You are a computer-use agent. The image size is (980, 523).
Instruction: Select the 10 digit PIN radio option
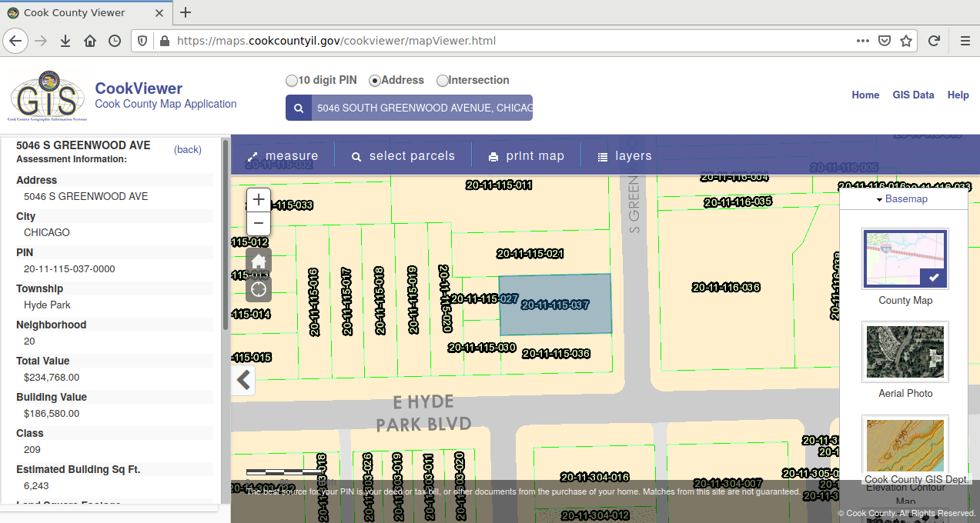[292, 81]
